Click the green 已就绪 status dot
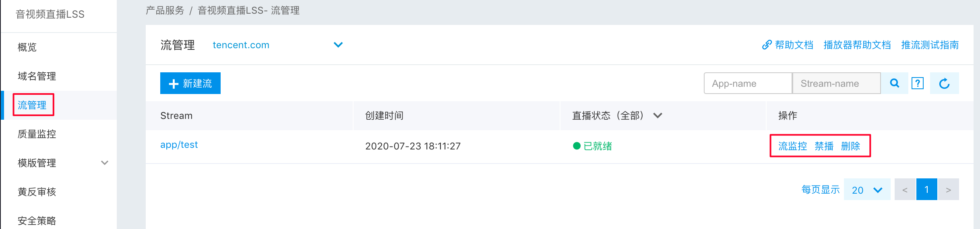Viewport: 980px width, 229px height. [577, 146]
